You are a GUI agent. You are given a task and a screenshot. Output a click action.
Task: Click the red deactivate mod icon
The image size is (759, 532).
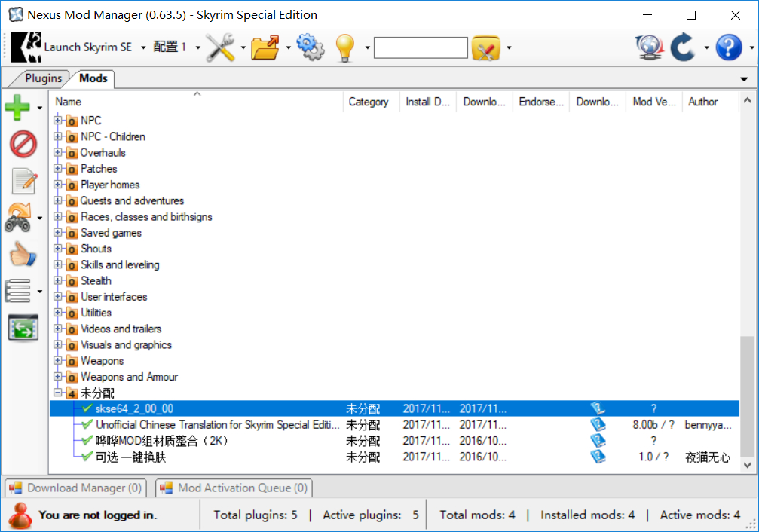pyautogui.click(x=23, y=144)
